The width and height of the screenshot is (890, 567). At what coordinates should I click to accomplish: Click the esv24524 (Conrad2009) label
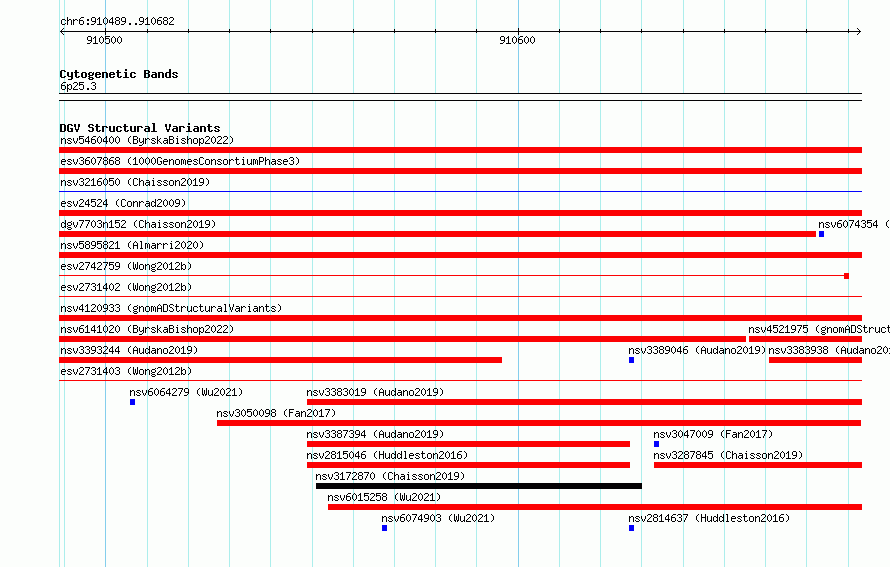tap(123, 203)
